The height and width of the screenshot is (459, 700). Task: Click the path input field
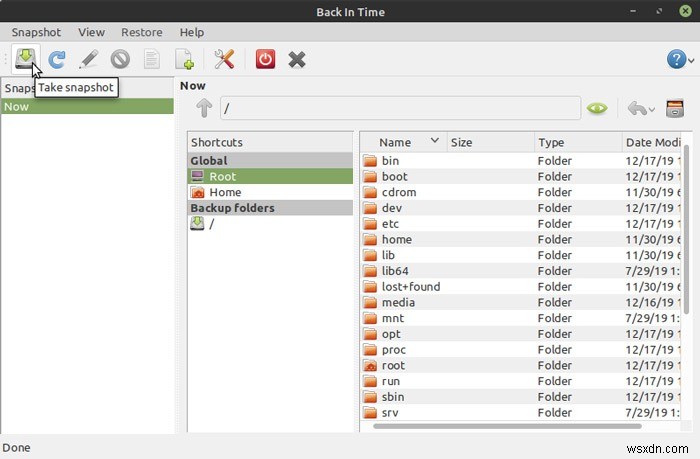(x=400, y=108)
